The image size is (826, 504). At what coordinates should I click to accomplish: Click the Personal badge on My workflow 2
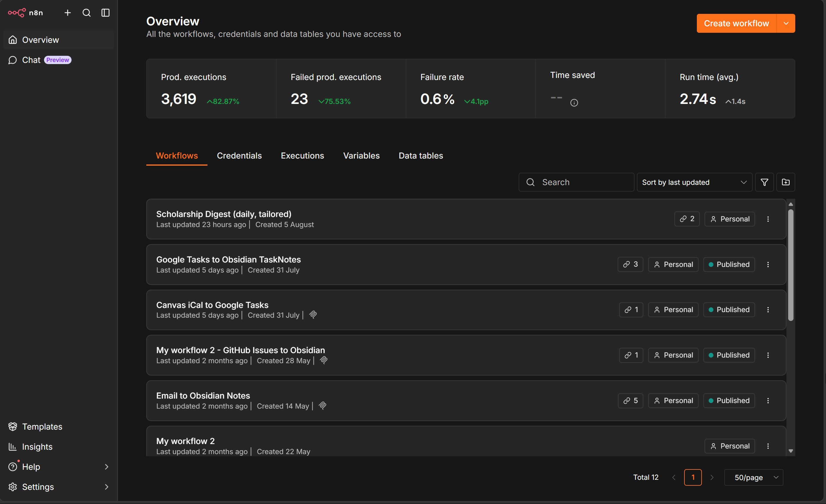tap(730, 446)
